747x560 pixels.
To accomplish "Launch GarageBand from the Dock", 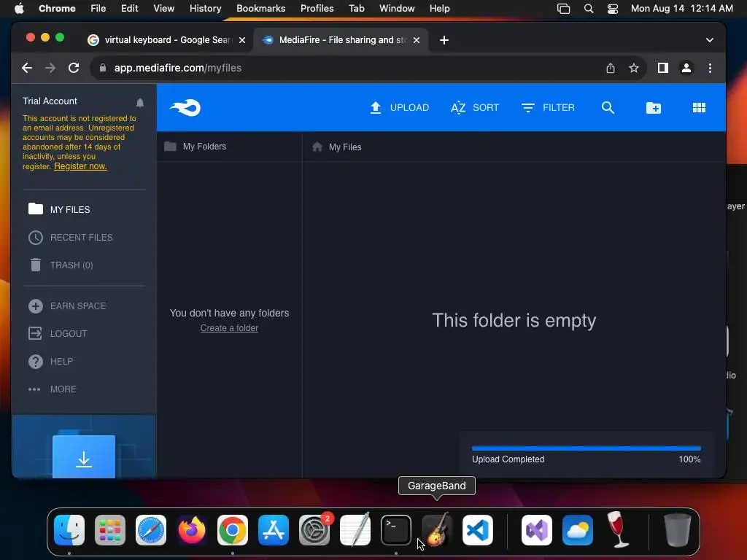I will pyautogui.click(x=437, y=529).
